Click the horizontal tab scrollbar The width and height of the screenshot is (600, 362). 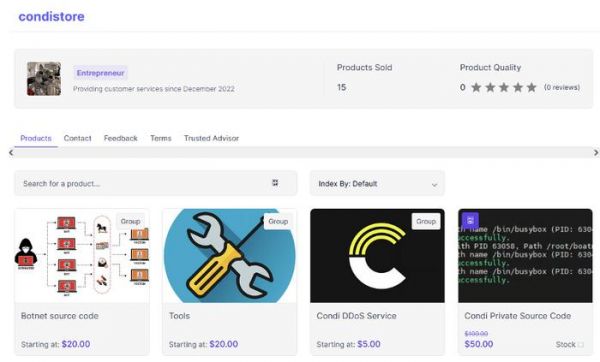(x=303, y=152)
